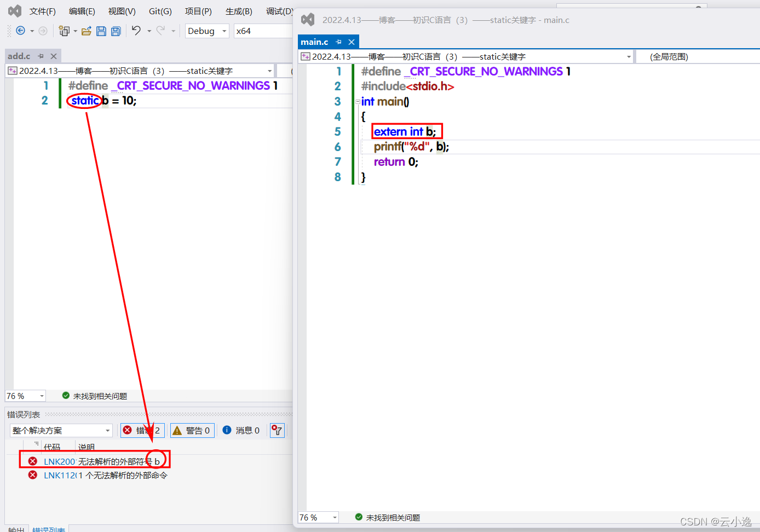The height and width of the screenshot is (532, 760).
Task: Open the Git(G) menu
Action: point(160,11)
